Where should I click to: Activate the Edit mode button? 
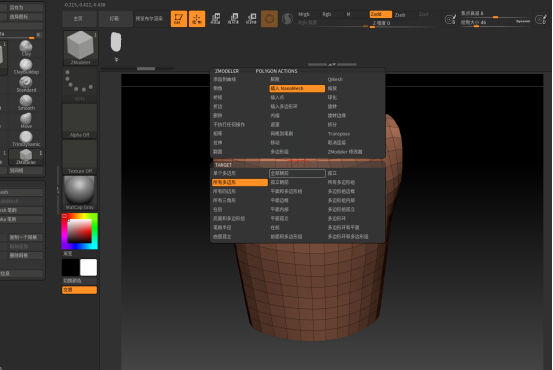(179, 19)
